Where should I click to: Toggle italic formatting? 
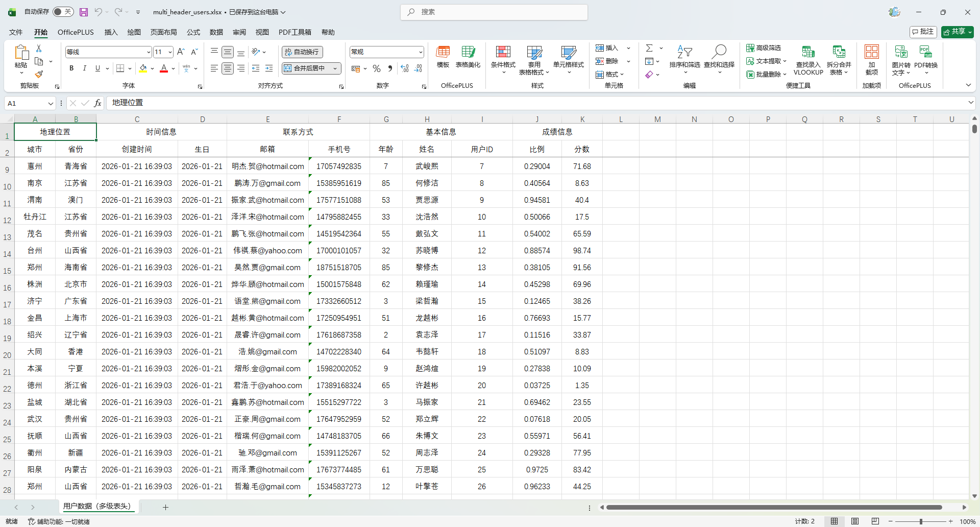click(x=85, y=68)
